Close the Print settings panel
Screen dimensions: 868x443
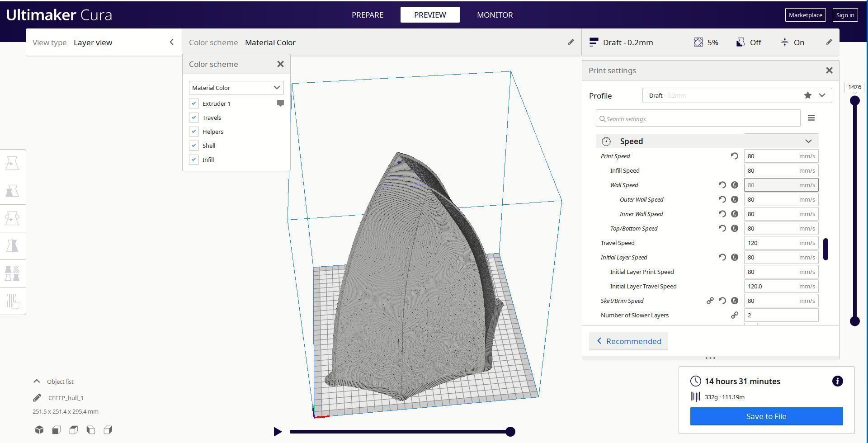[x=829, y=71]
